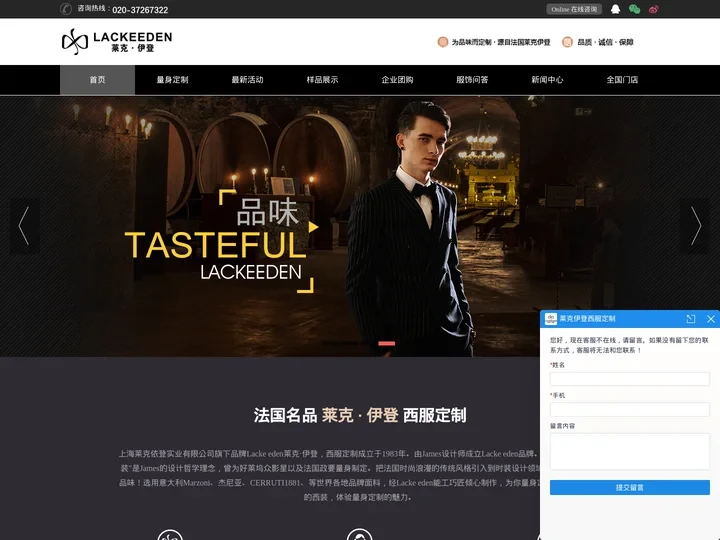Screen dimensions: 720x540
Task: Click the orange icon beside 为品味而定制
Action: (x=443, y=42)
